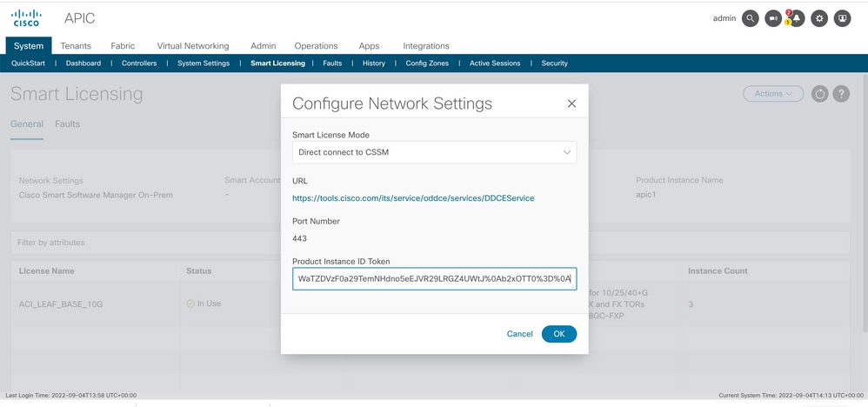Click the apic1 product instance name
The image size is (868, 407).
(x=646, y=195)
